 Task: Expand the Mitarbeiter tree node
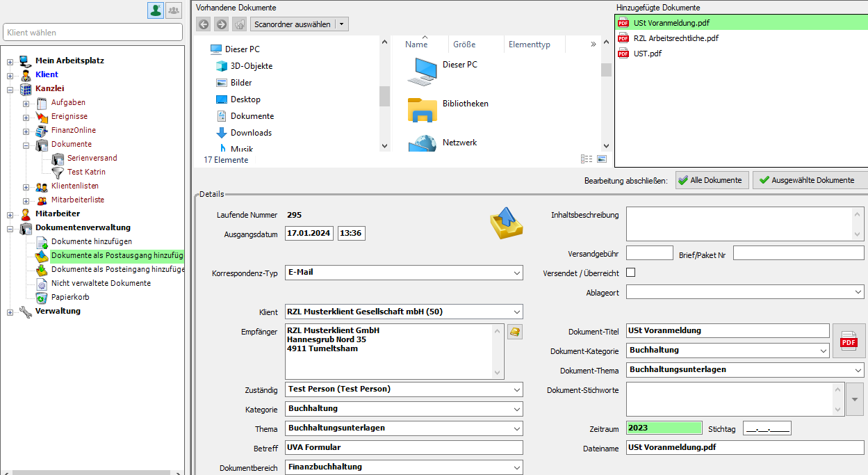point(10,214)
